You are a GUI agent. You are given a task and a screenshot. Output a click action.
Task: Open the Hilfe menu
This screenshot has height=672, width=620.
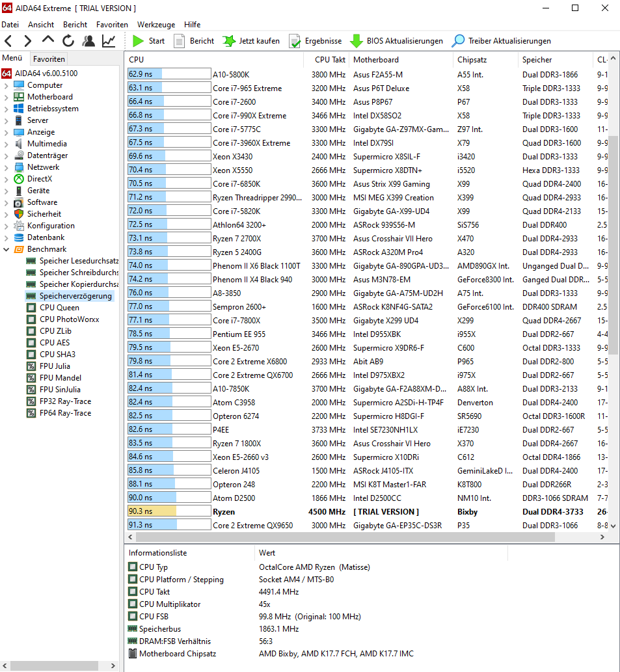(x=193, y=25)
